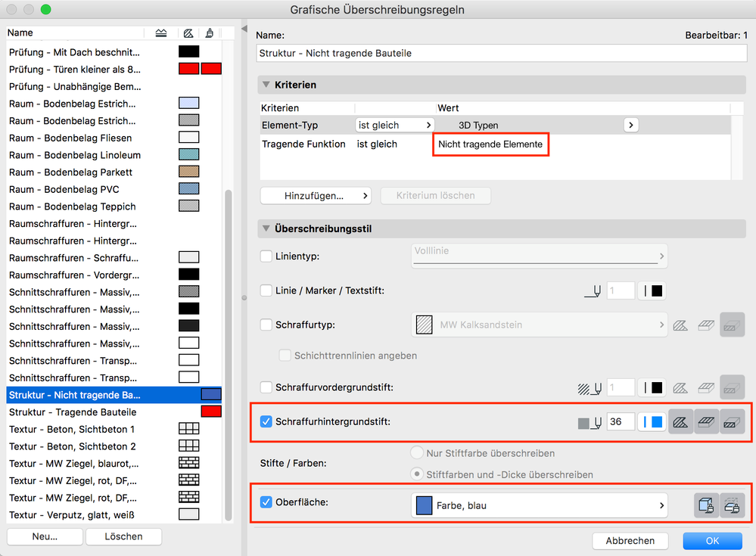Viewport: 756px width, 556px height.
Task: Uncheck the Schraffurhintergrundstift checkbox
Action: [266, 421]
